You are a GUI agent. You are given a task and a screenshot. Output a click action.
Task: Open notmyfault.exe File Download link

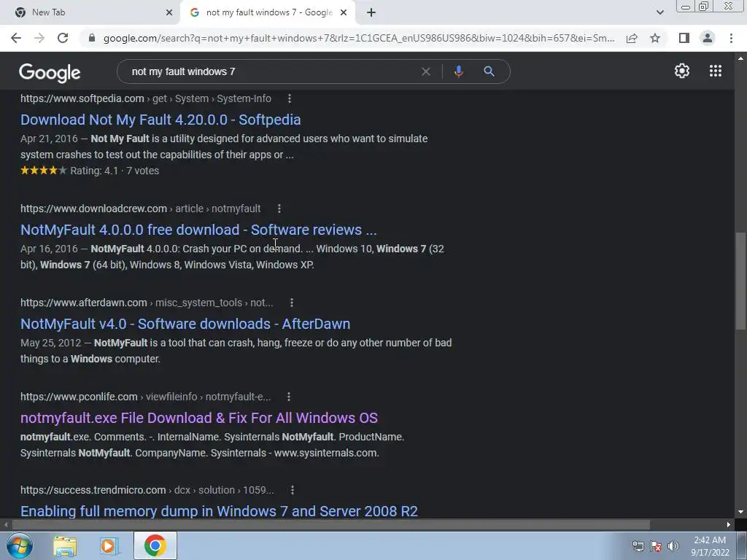click(x=199, y=418)
